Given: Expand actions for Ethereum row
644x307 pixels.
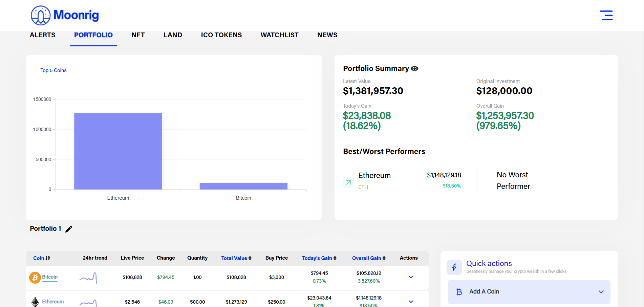Looking at the screenshot, I should click(411, 302).
